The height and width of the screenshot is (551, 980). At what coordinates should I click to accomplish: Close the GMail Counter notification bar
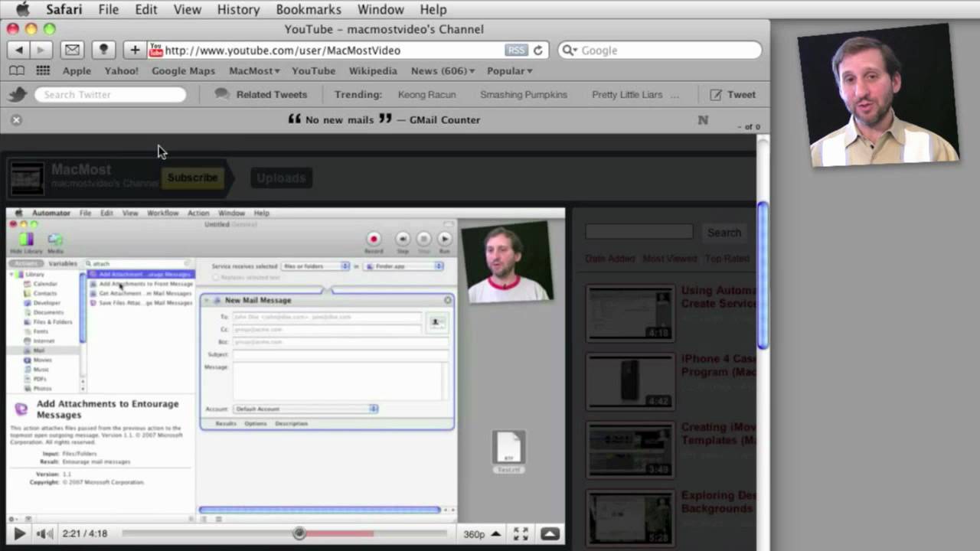[16, 119]
